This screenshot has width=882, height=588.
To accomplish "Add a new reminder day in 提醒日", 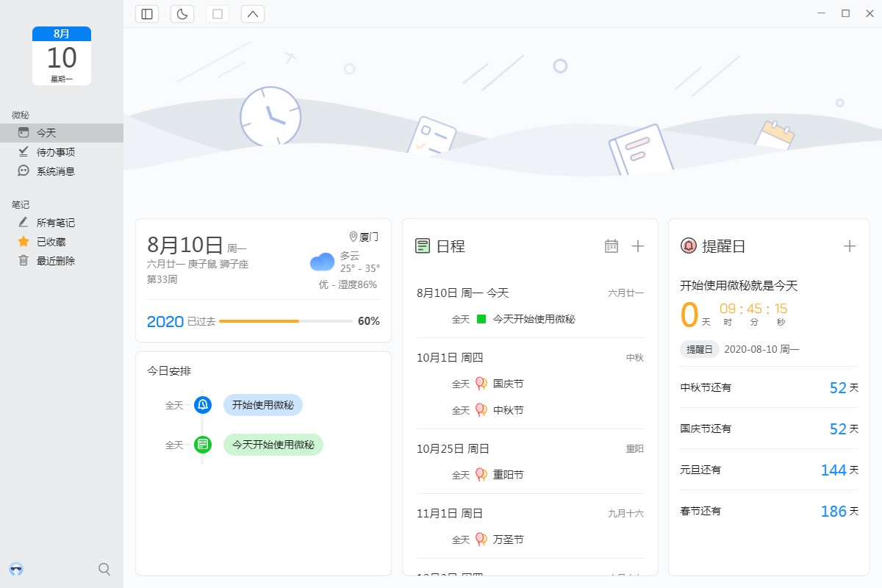I will (x=850, y=246).
